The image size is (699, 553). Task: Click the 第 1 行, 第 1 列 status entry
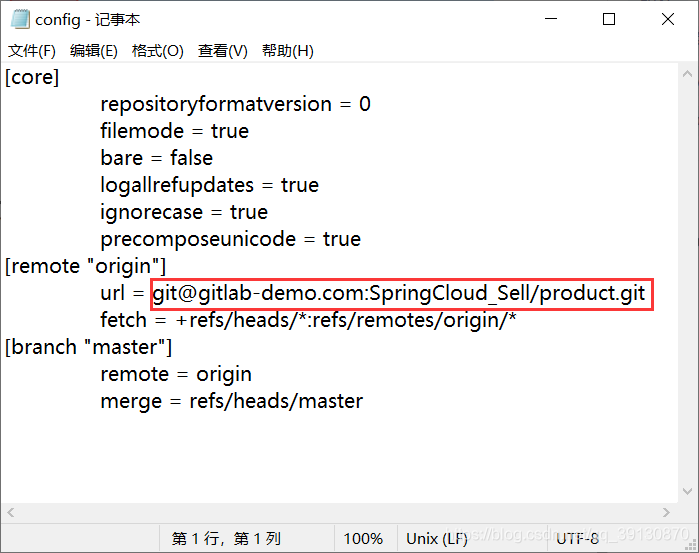pyautogui.click(x=226, y=539)
